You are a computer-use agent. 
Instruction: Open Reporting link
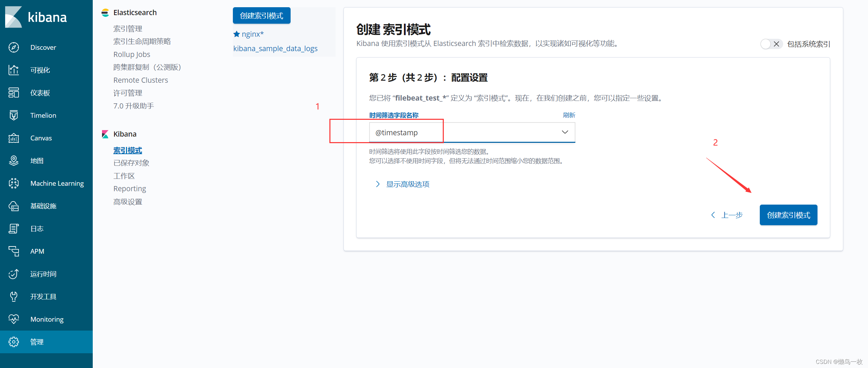130,189
